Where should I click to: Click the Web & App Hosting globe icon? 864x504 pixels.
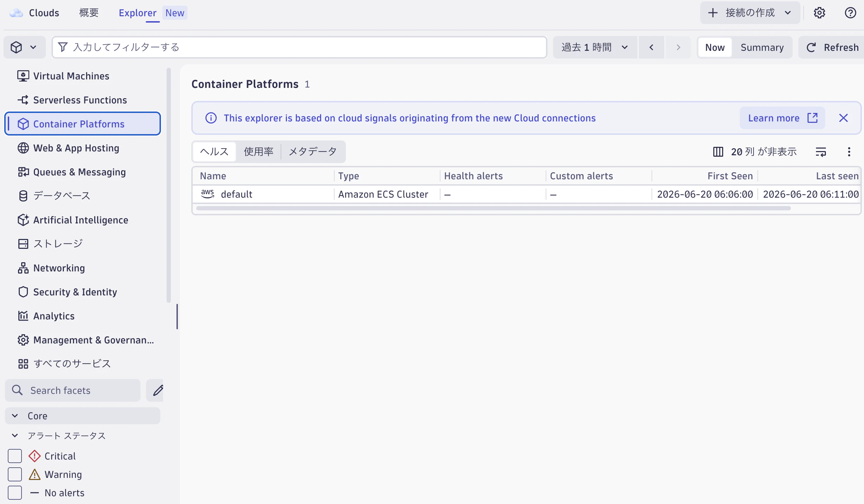coord(23,148)
